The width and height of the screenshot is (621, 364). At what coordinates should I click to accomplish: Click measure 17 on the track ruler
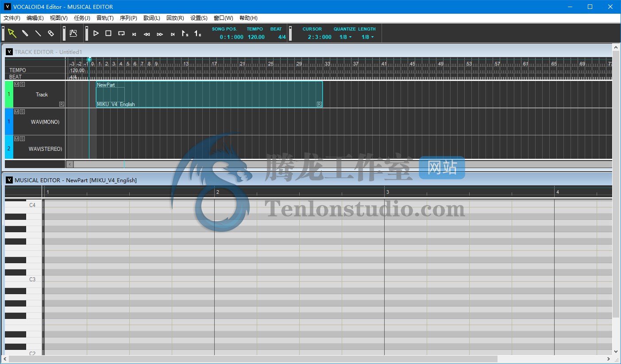pos(214,64)
